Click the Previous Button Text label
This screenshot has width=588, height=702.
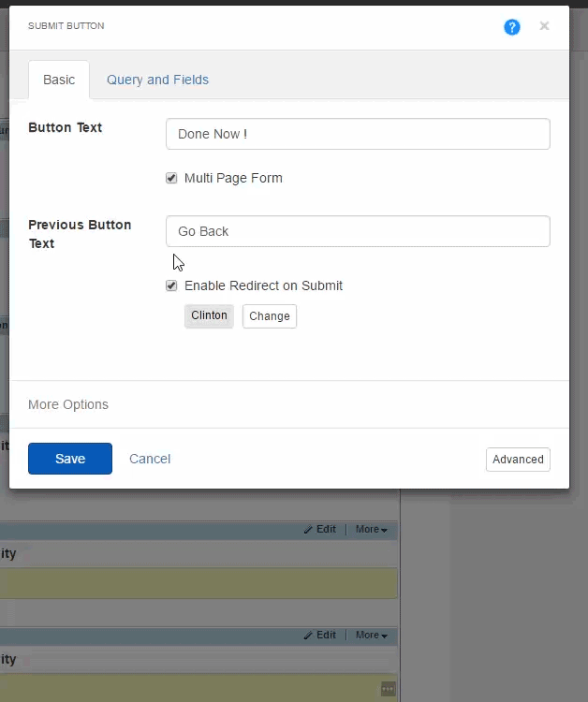click(x=80, y=234)
